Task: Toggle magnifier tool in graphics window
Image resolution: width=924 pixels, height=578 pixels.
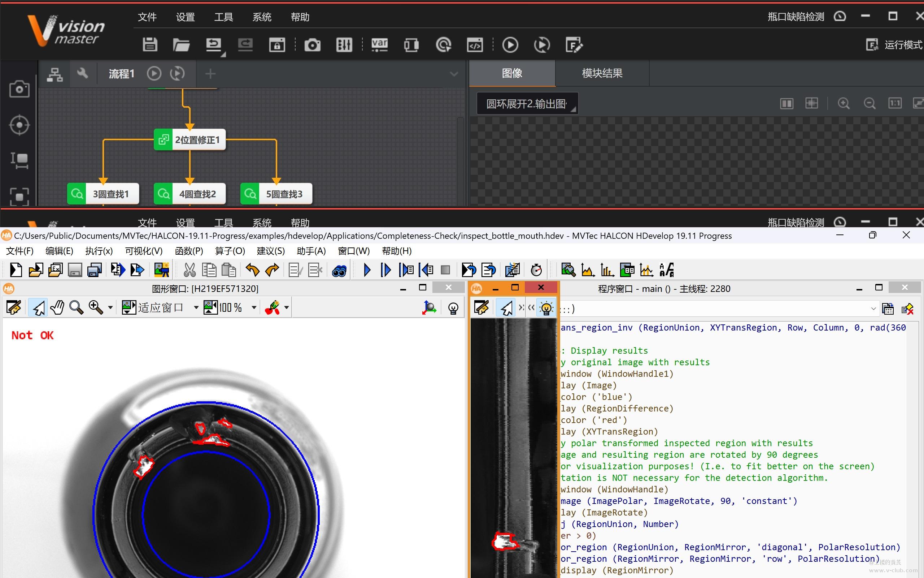Action: 77,308
